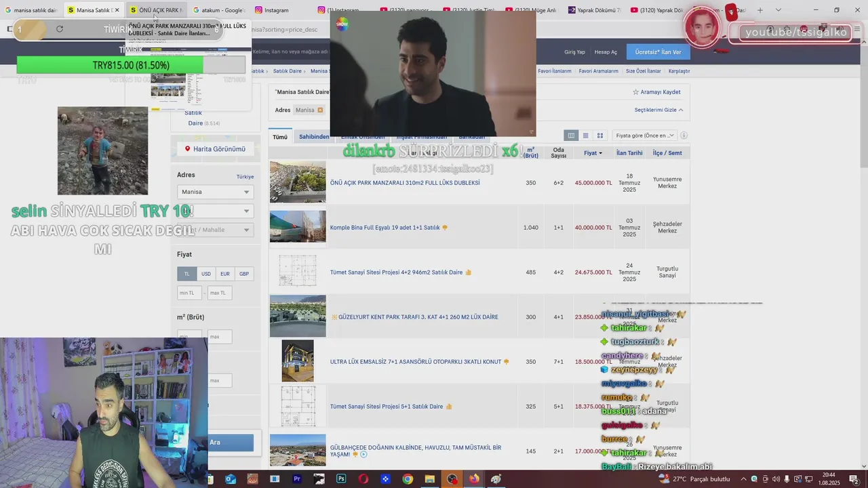Switch to Firefox in the taskbar
The width and height of the screenshot is (868, 488).
coord(474,479)
